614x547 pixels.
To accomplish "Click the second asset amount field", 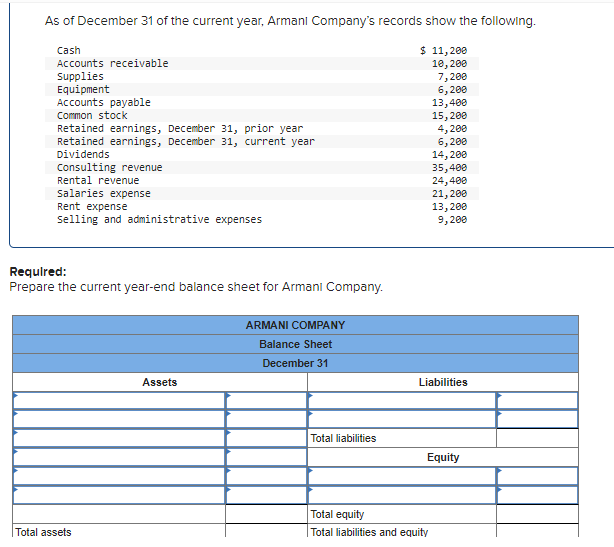I will [x=266, y=419].
